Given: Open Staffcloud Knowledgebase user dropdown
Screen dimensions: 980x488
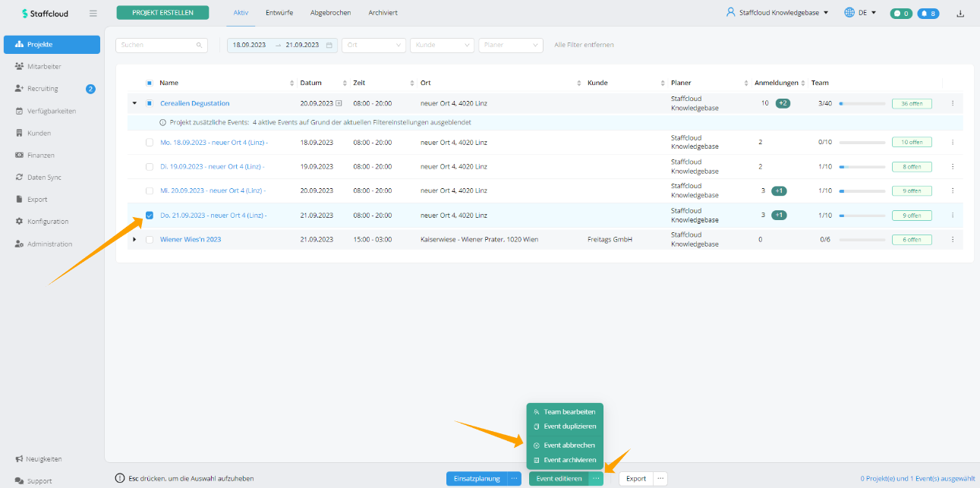Looking at the screenshot, I should [x=777, y=13].
